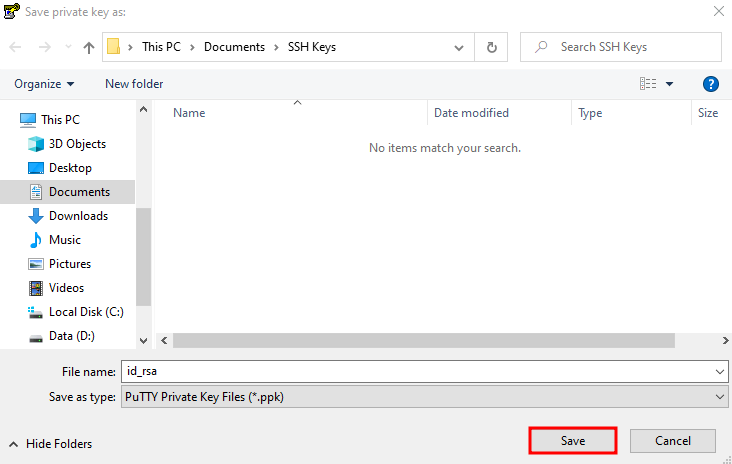Expand the change view options arrow
The width and height of the screenshot is (732, 464).
click(x=669, y=84)
